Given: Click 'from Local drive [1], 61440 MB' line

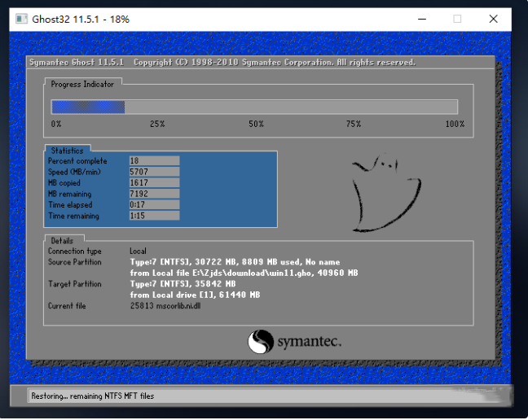Looking at the screenshot, I should click(195, 295).
